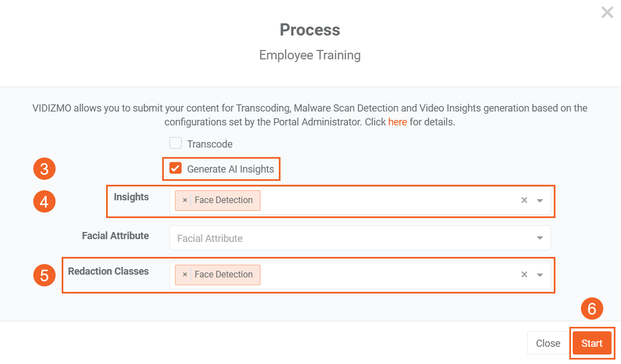Open the Facial Attribute dropdown
The width and height of the screenshot is (621, 364).
click(x=539, y=238)
